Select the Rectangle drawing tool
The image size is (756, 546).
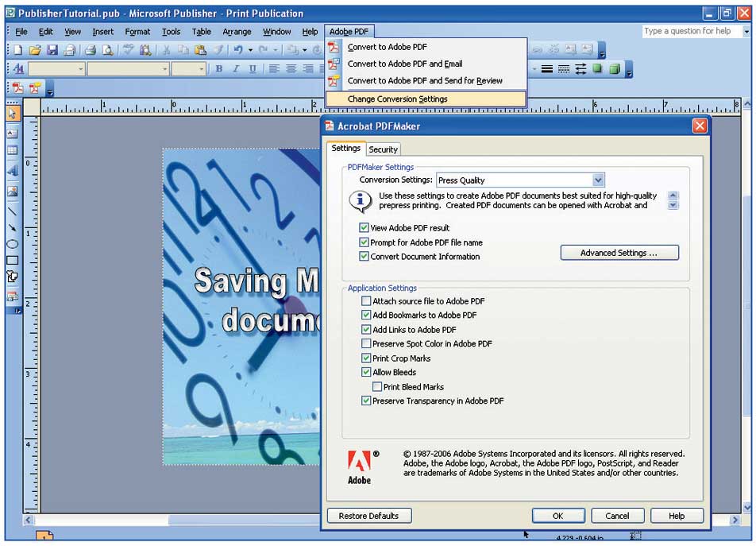(13, 261)
